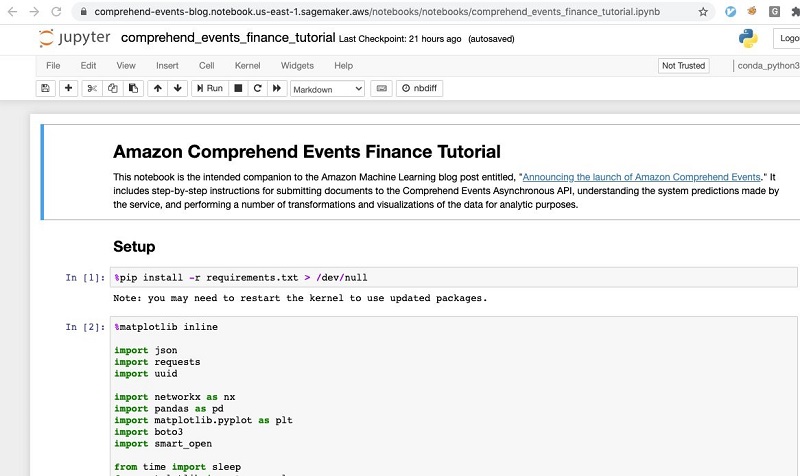Click the nbdiff button

click(x=419, y=88)
